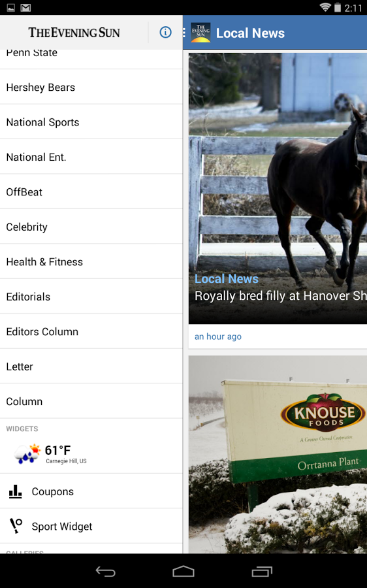Open the Coupons bar chart icon
Image resolution: width=367 pixels, height=588 pixels.
tap(16, 491)
